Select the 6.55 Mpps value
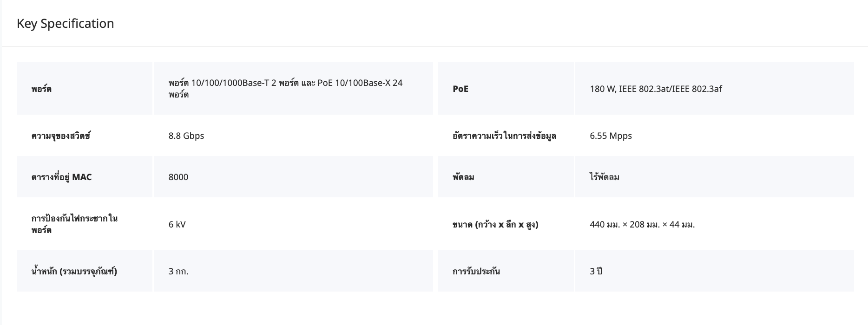This screenshot has height=325, width=868. click(x=611, y=136)
